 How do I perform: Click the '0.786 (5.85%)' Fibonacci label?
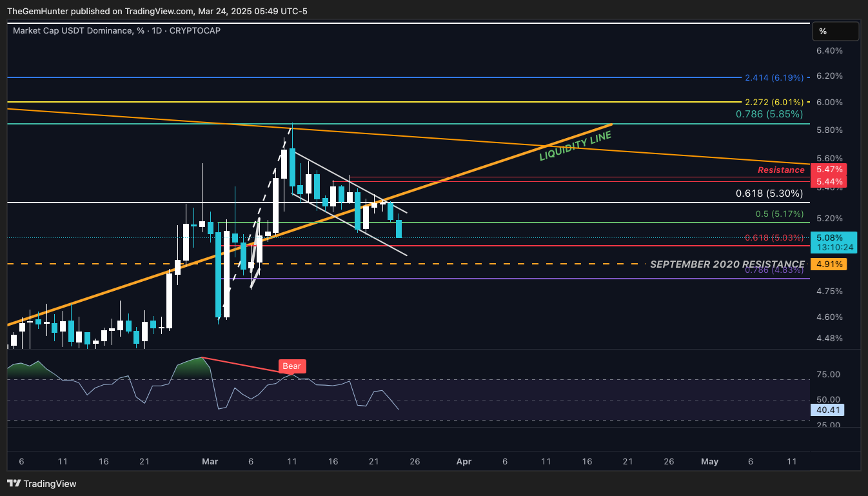tap(769, 114)
